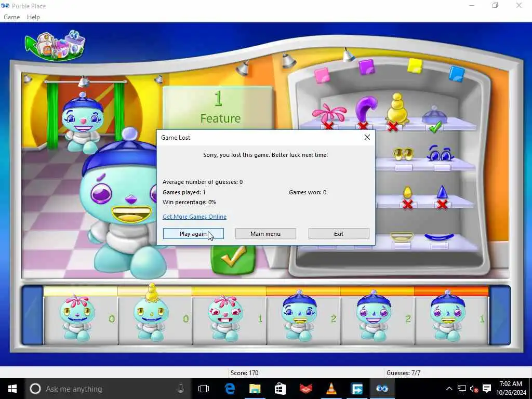Viewport: 532px width, 399px height.
Task: Select the yellow stacked hat feature
Action: (396, 109)
